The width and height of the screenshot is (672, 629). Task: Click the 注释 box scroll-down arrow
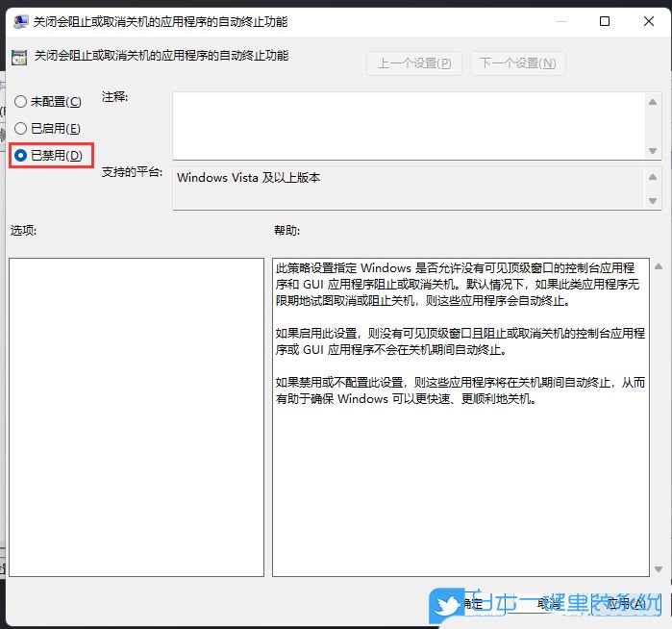pos(653,150)
